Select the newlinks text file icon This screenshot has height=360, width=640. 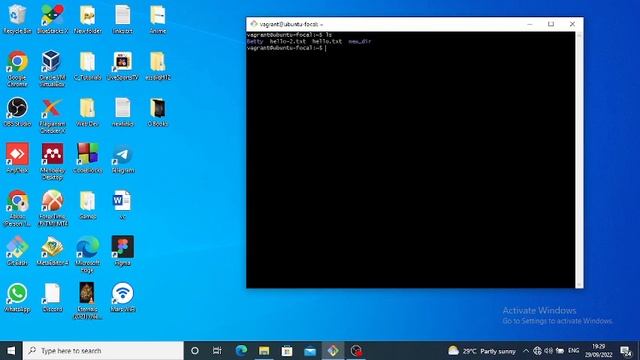pyautogui.click(x=122, y=111)
